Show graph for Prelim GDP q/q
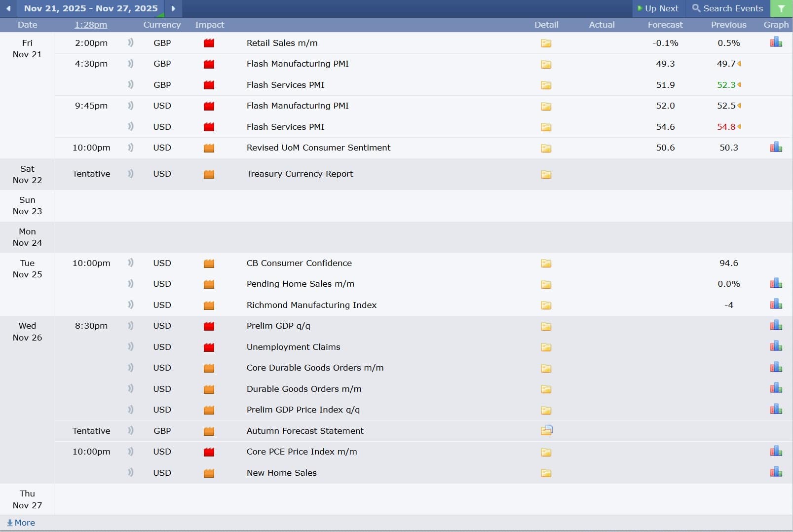Viewport: 793px width, 532px height. [x=776, y=325]
